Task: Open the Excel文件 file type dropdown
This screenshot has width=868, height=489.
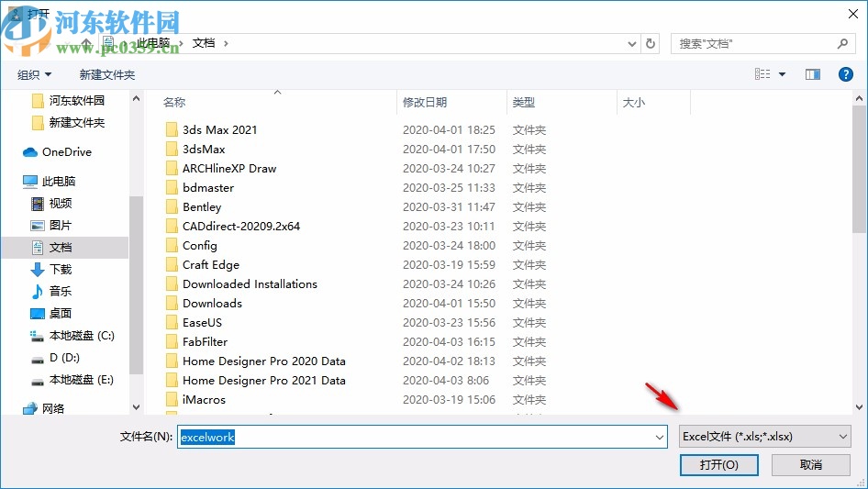Action: pyautogui.click(x=764, y=437)
